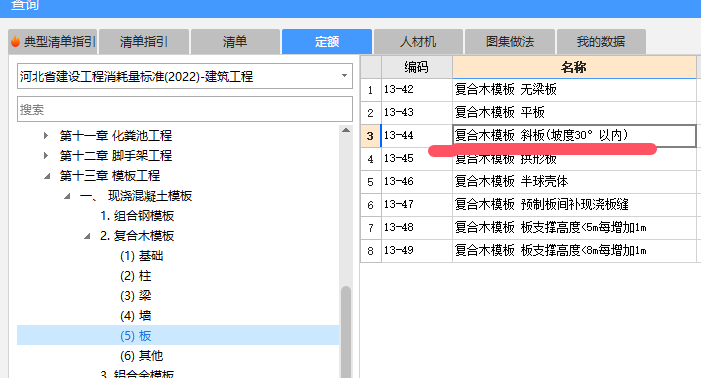Open the 图集做法 tab

coord(510,42)
